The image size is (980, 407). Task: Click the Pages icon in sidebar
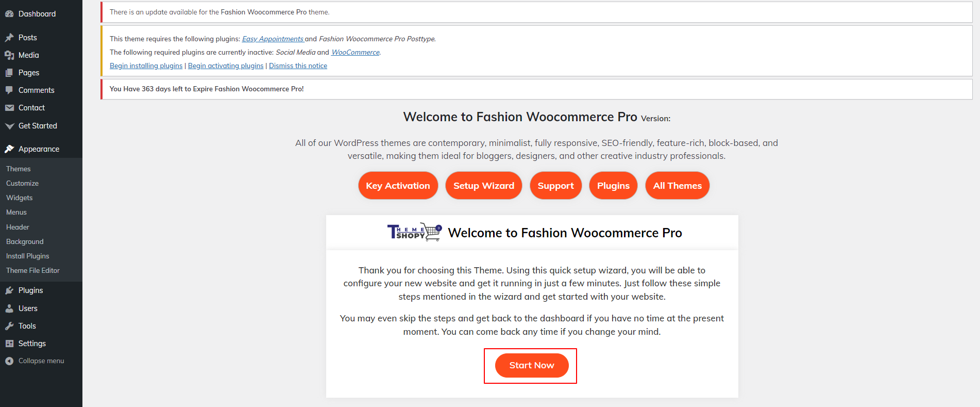click(9, 73)
